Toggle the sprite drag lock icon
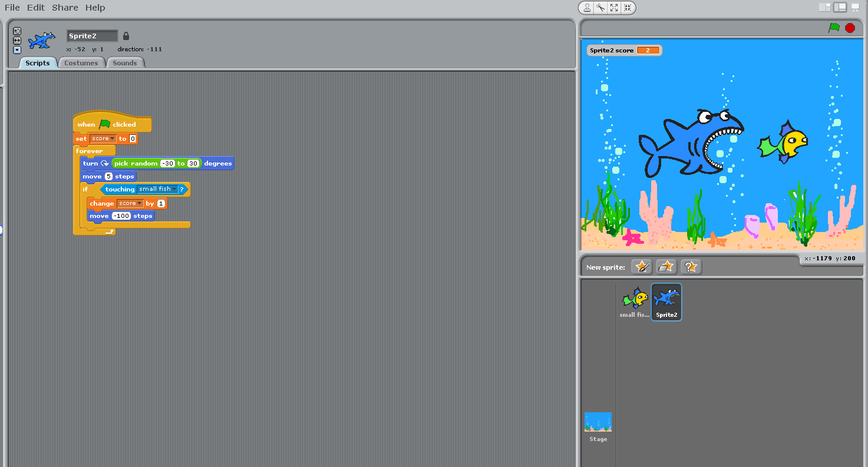 (126, 36)
